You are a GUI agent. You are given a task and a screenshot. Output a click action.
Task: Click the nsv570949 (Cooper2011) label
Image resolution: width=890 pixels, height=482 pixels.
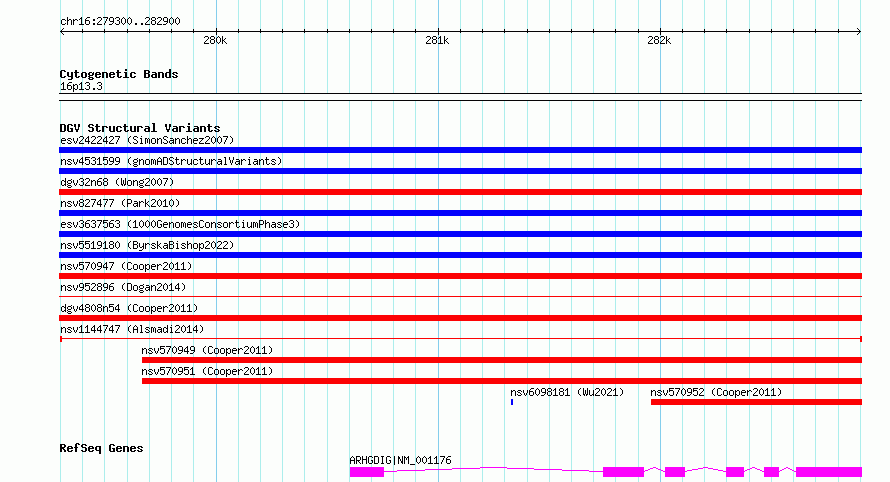pos(207,350)
